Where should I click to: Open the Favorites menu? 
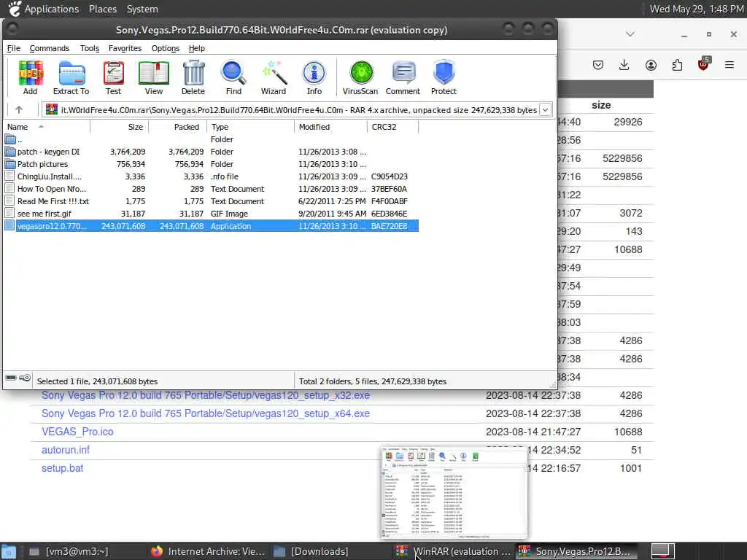pyautogui.click(x=125, y=48)
